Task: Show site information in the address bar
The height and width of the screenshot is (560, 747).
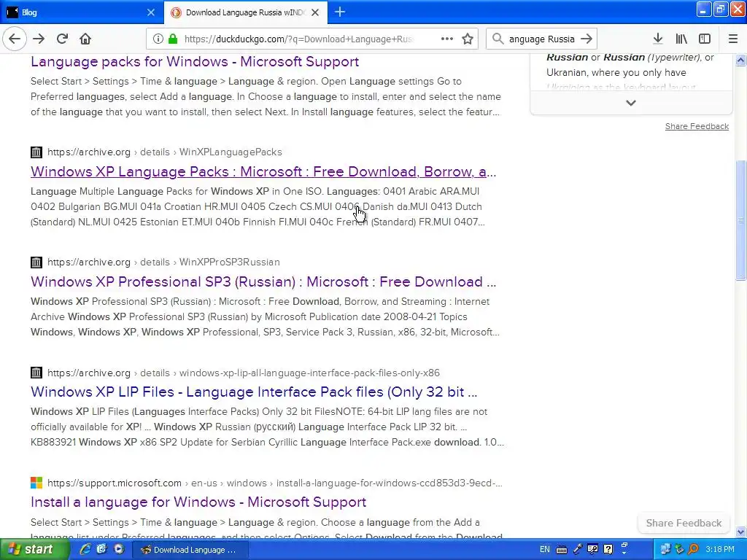Action: [158, 39]
